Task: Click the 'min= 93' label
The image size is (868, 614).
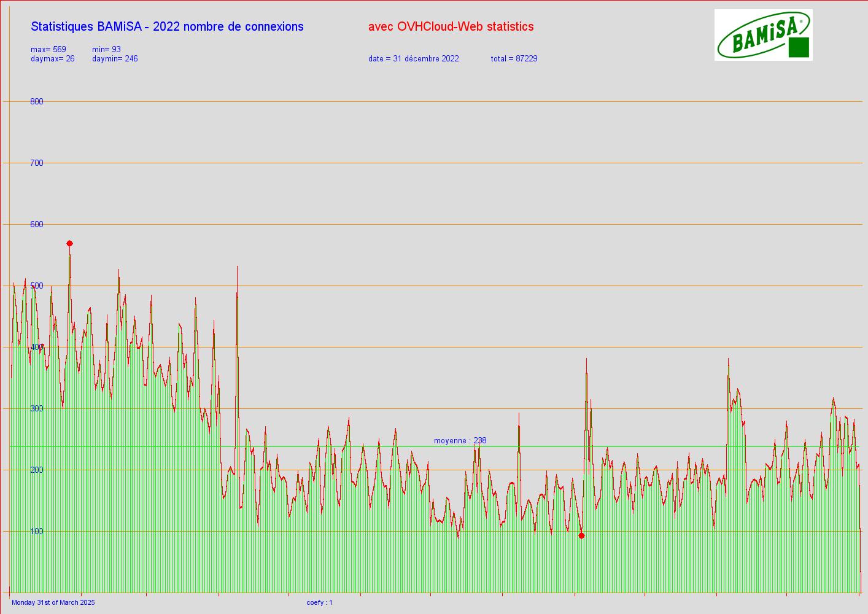Action: click(106, 49)
